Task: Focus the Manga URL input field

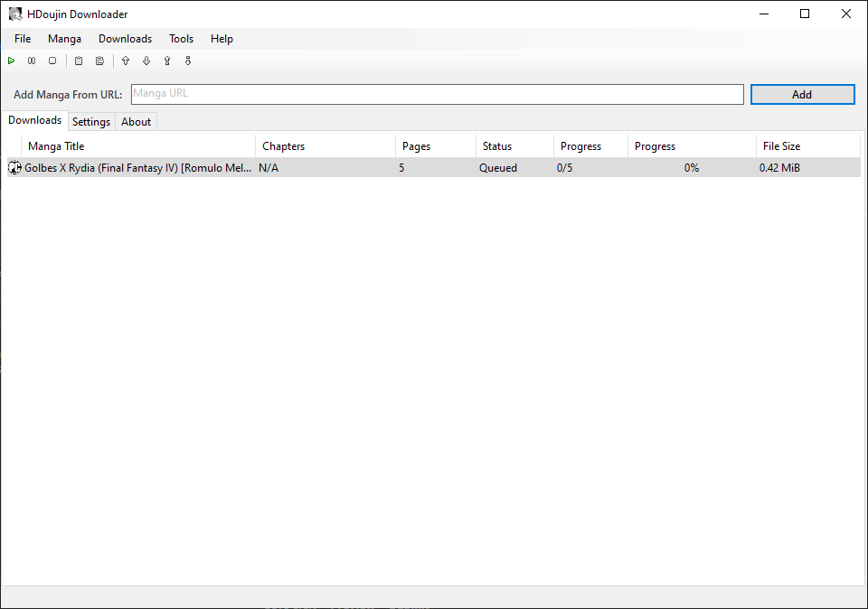Action: click(438, 94)
